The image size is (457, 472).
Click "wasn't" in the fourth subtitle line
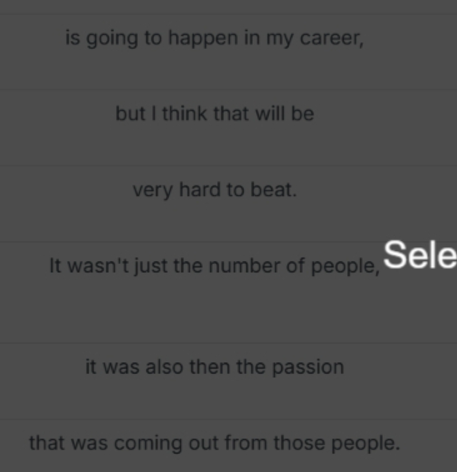(98, 266)
